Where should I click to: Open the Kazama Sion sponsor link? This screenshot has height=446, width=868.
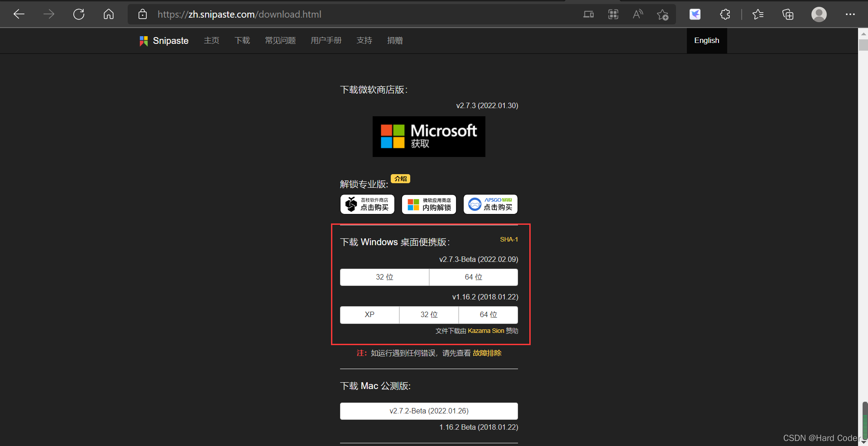(486, 331)
